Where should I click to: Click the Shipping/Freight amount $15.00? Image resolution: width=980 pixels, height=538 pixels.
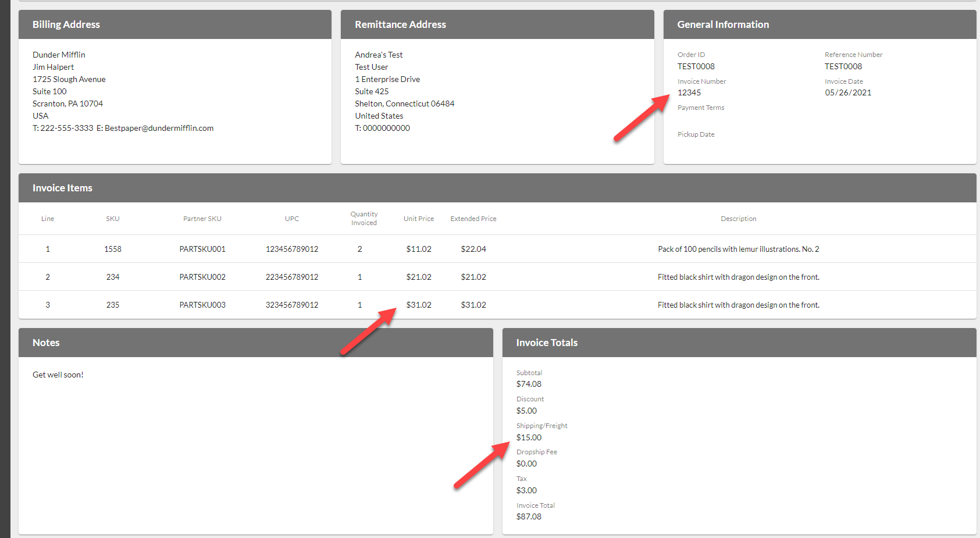528,437
